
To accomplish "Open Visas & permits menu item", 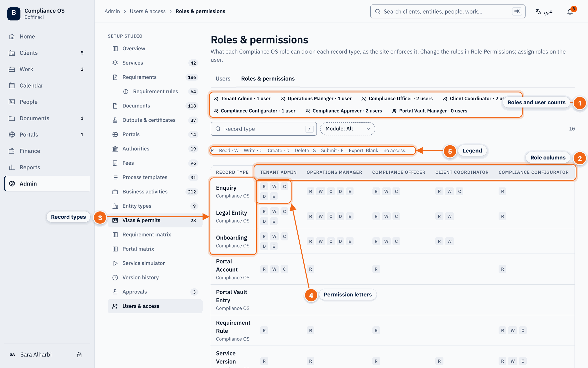I will tap(155, 220).
